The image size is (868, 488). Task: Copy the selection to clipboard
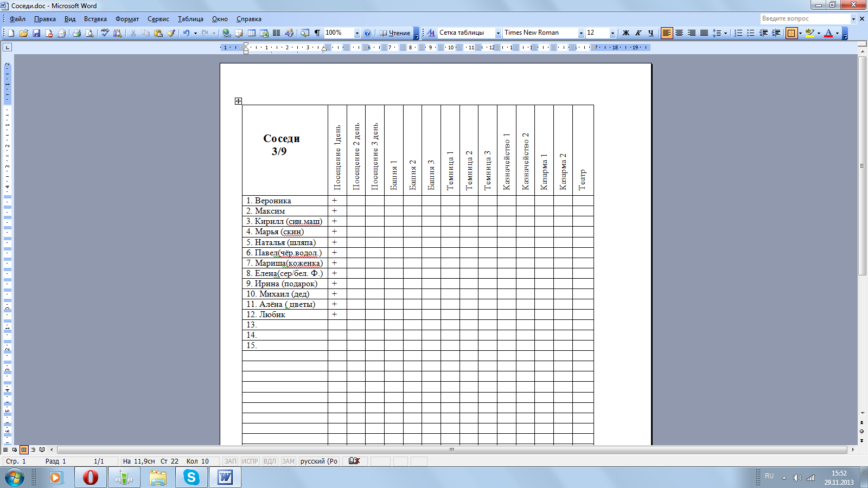(x=145, y=33)
